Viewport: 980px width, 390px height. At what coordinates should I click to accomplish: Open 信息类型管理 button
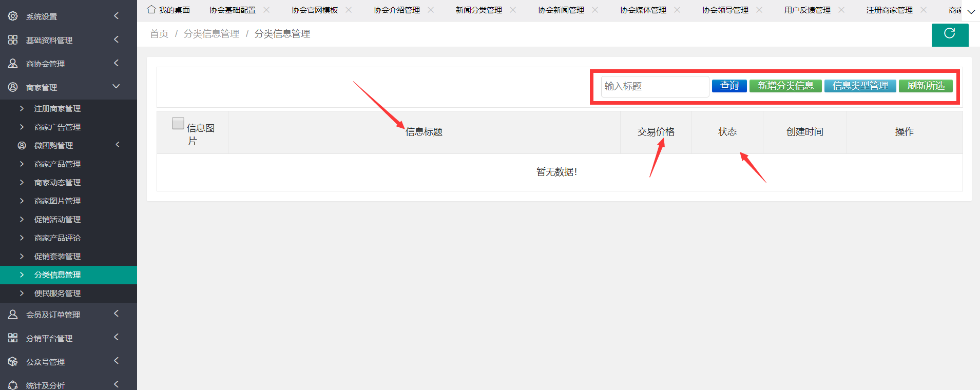[x=860, y=86]
